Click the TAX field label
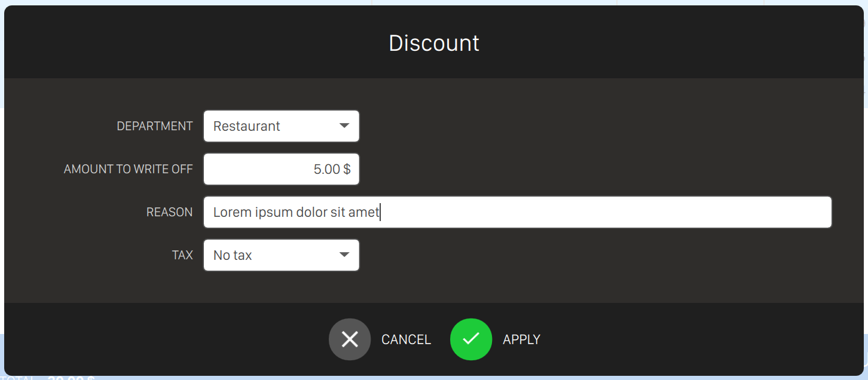 coord(182,255)
